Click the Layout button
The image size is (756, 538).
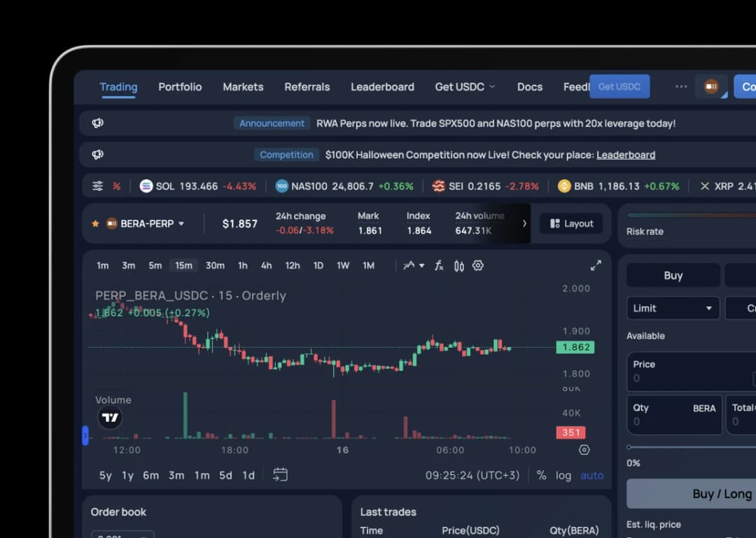571,224
